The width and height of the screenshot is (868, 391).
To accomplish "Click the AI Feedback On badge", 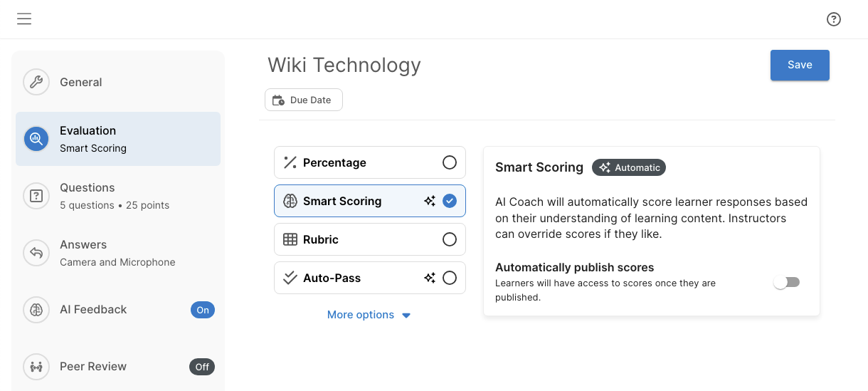I will tap(203, 310).
